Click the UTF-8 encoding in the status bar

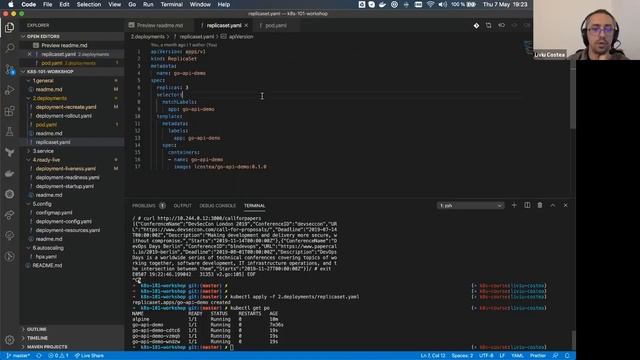pos(486,356)
